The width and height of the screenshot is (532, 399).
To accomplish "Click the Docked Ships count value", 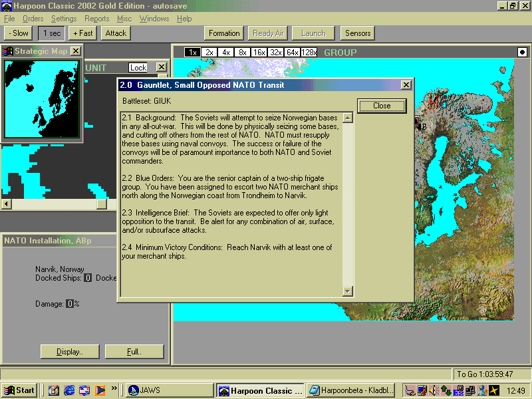I will coord(88,278).
